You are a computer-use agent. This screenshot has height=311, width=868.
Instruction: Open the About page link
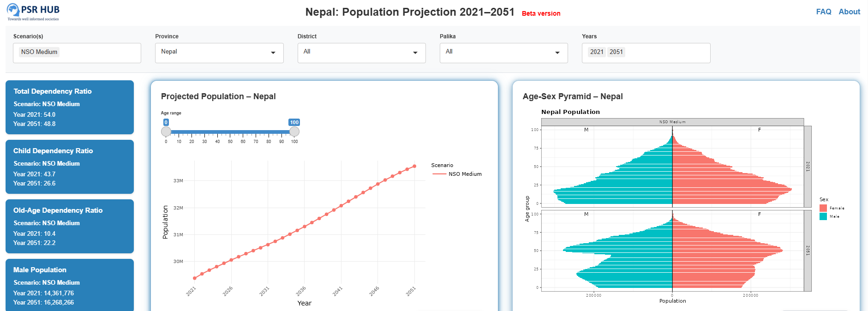pos(849,12)
